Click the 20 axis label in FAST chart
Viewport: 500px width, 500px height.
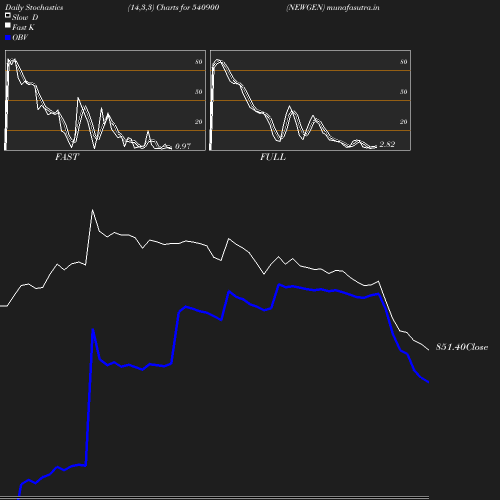point(199,122)
